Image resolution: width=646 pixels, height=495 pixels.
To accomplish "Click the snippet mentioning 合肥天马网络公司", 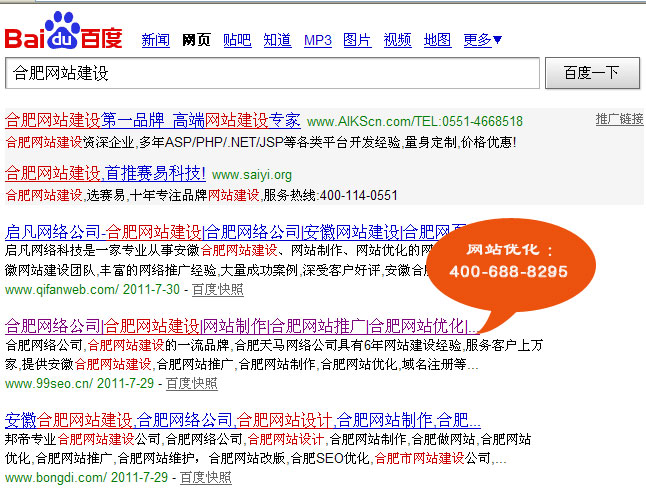I will click(274, 355).
